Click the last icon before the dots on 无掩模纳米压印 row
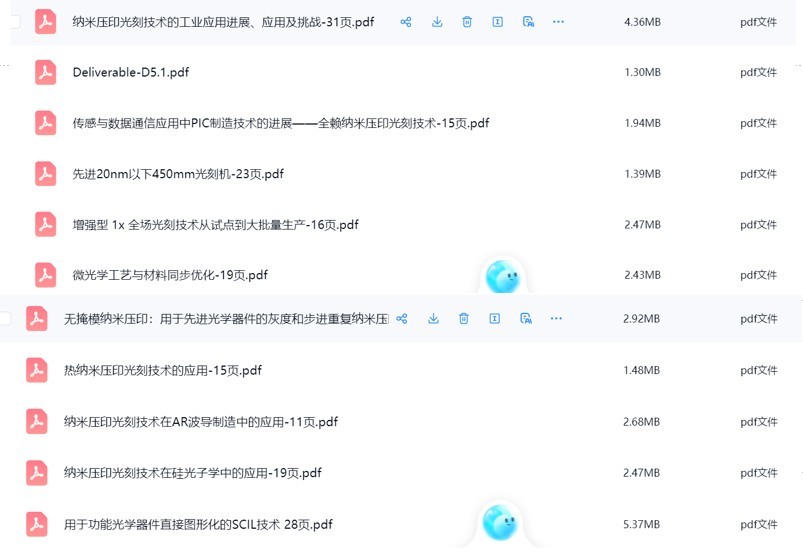The image size is (803, 557). click(525, 319)
